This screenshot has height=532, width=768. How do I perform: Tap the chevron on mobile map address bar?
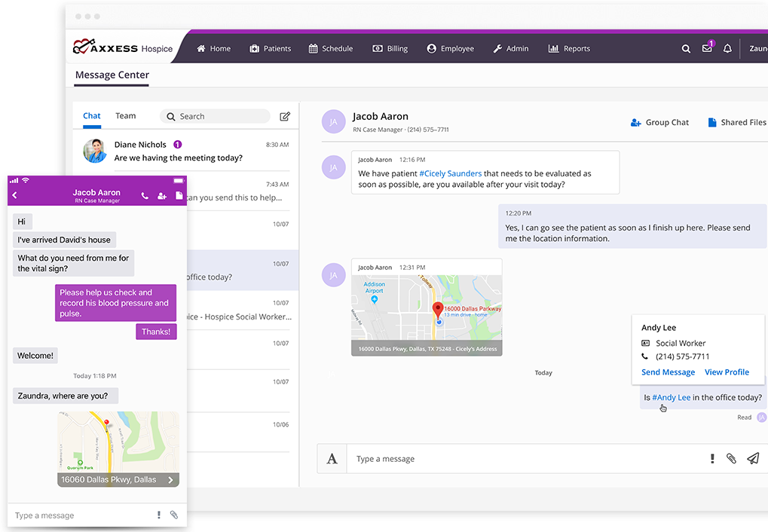tap(170, 480)
